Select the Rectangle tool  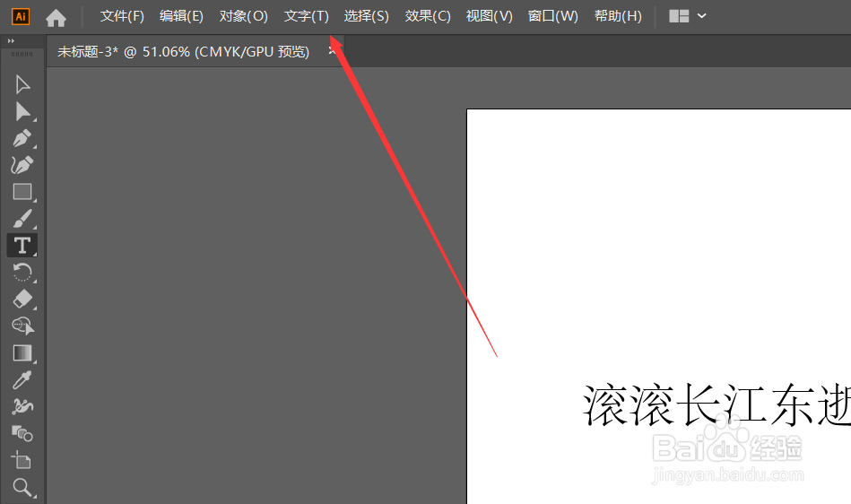pyautogui.click(x=22, y=192)
